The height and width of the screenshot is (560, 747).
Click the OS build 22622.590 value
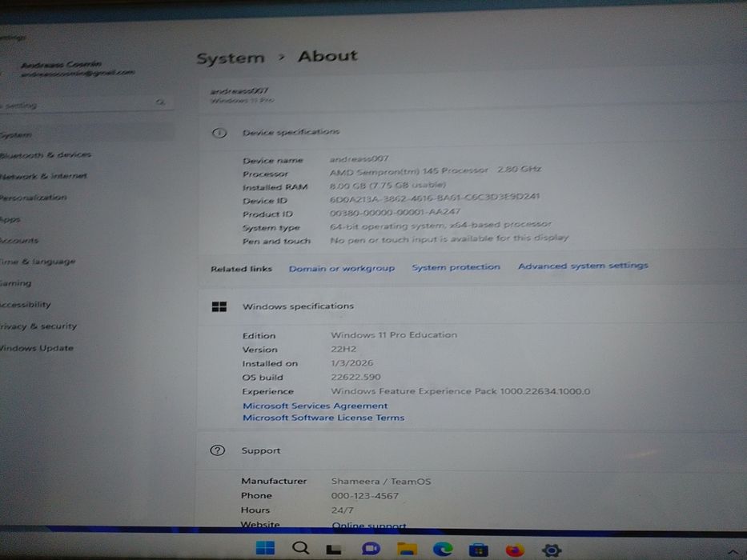[355, 377]
